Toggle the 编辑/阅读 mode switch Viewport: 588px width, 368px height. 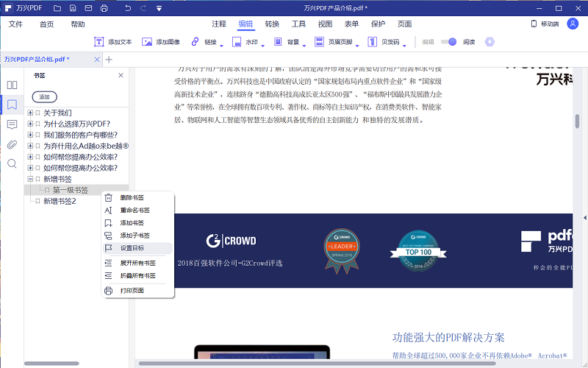coord(448,42)
